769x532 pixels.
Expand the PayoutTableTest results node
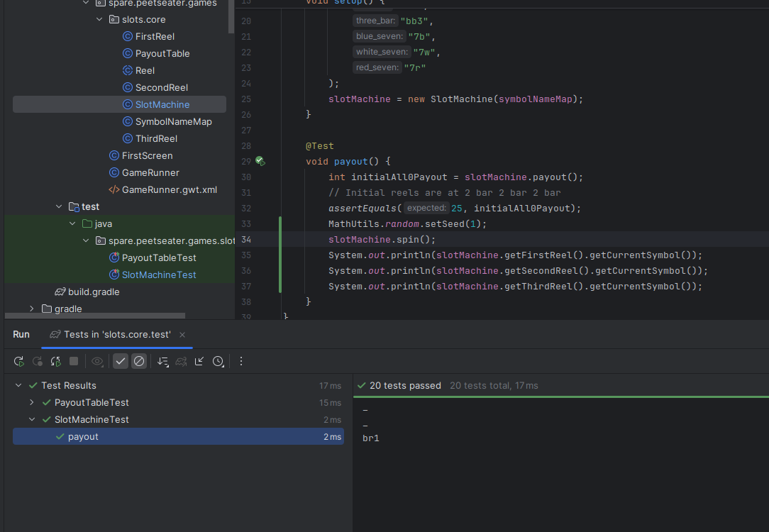[32, 403]
